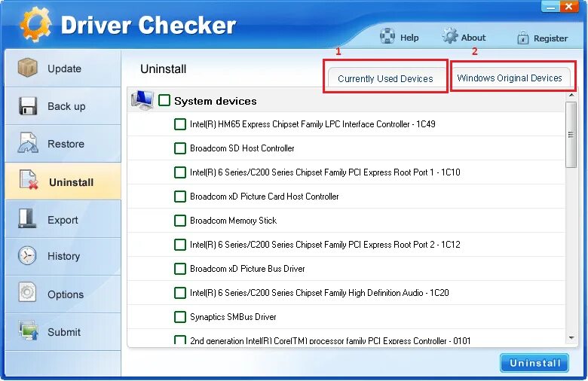Open the Update section label
This screenshot has height=381, width=588.
pyautogui.click(x=65, y=69)
